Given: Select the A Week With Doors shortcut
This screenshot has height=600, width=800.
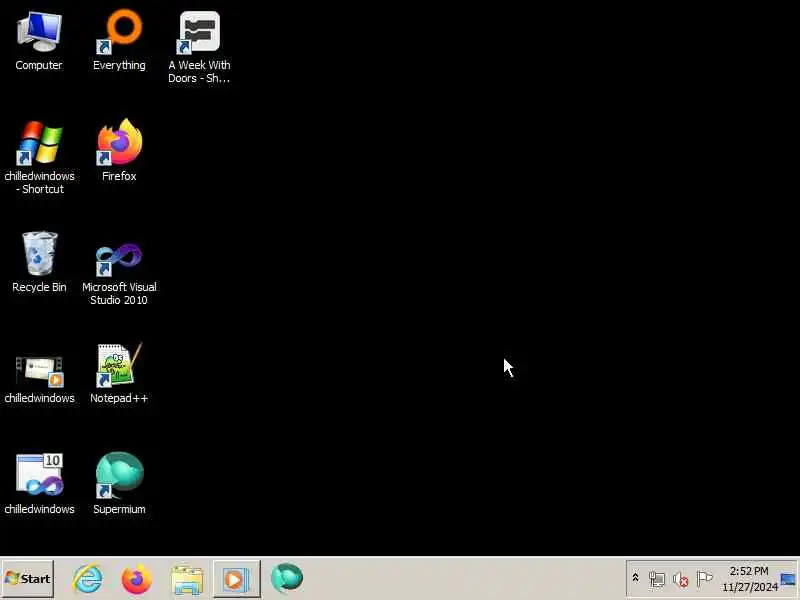Looking at the screenshot, I should (199, 48).
